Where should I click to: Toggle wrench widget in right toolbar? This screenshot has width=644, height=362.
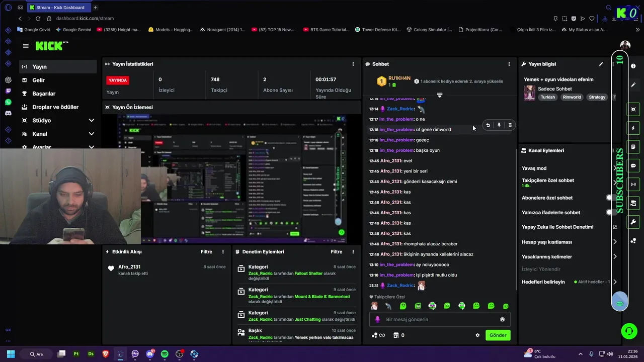coord(633,222)
